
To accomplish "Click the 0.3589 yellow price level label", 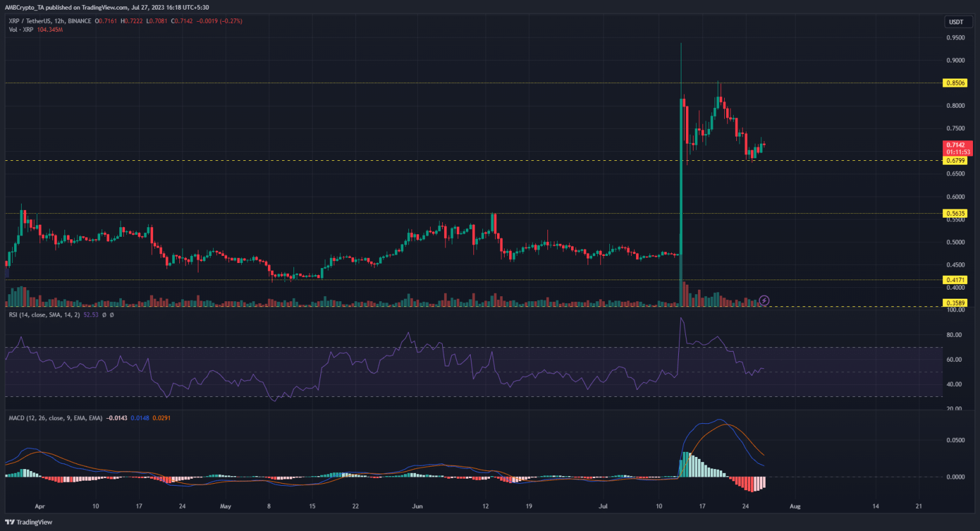I will click(x=955, y=303).
